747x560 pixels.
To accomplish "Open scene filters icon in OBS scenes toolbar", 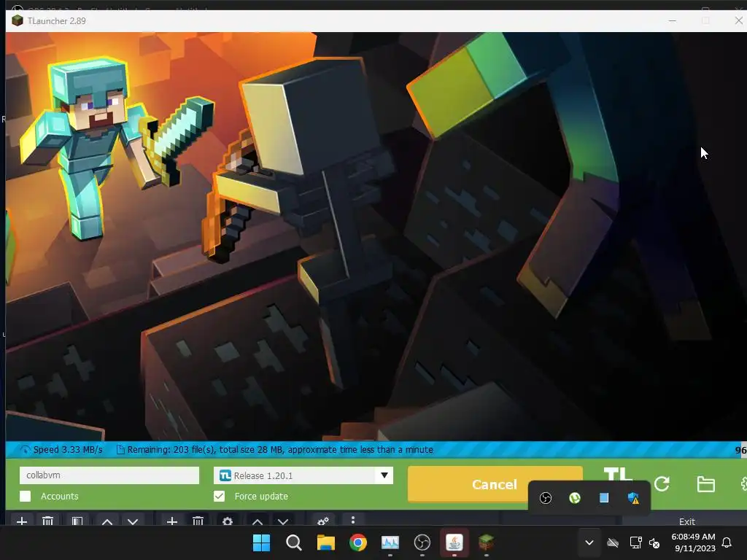I will [77, 521].
